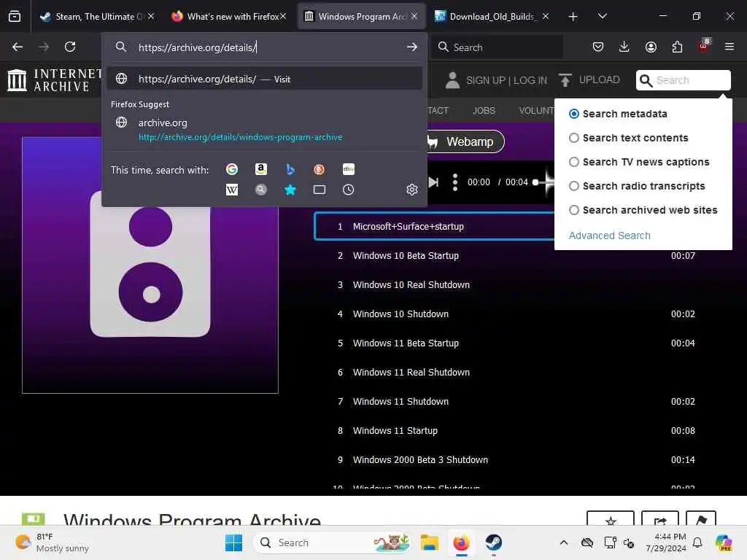Open the Firefox hamburger menu

point(729,47)
